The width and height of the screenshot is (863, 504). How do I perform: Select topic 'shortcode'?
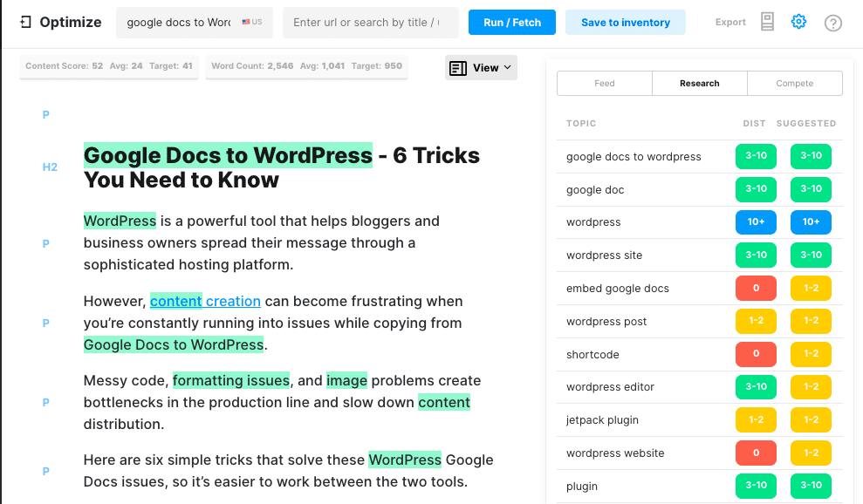click(x=592, y=354)
